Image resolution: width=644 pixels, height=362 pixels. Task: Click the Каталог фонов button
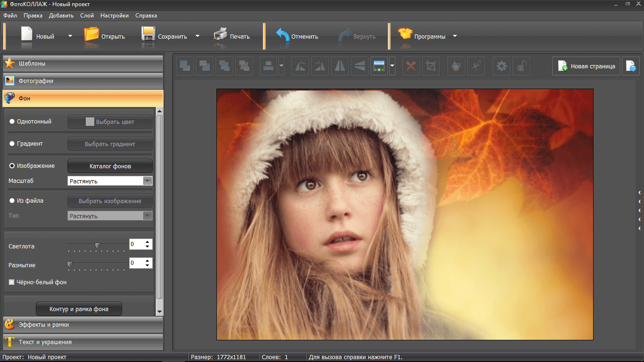coord(110,166)
